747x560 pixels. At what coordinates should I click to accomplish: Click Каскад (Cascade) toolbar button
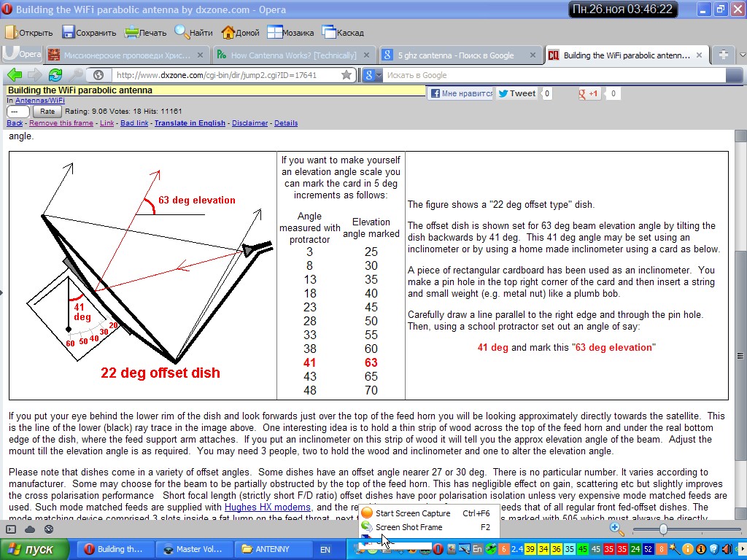pyautogui.click(x=343, y=32)
